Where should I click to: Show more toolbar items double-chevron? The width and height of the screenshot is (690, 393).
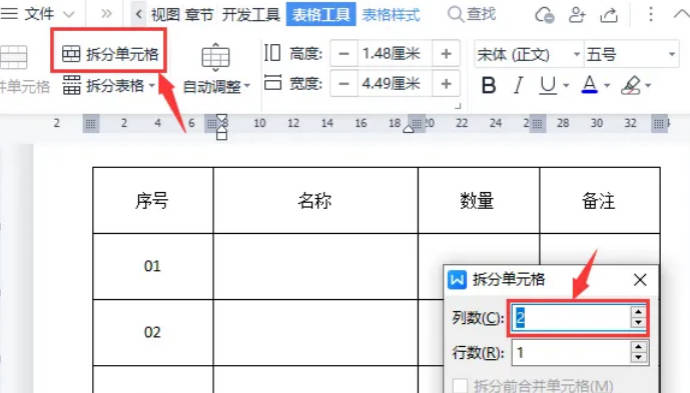click(106, 14)
